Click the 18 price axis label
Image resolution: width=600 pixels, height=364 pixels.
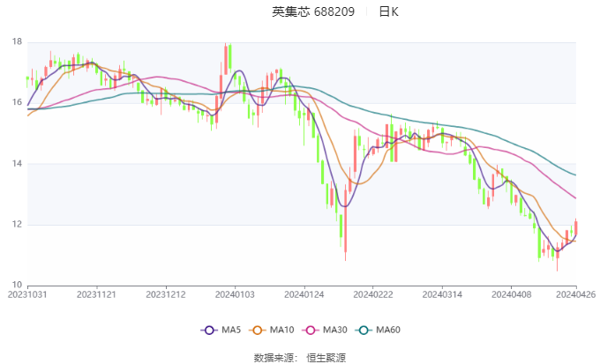pos(17,41)
